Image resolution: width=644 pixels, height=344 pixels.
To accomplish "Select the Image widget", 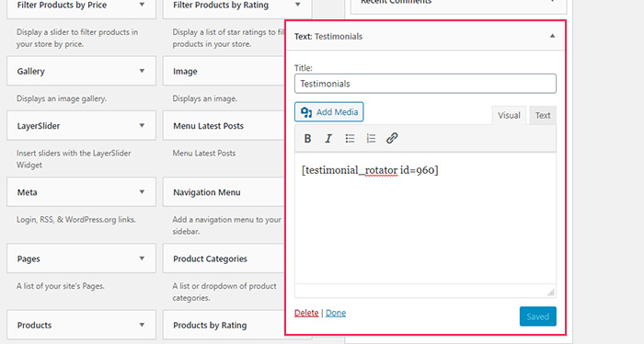I will pos(224,71).
